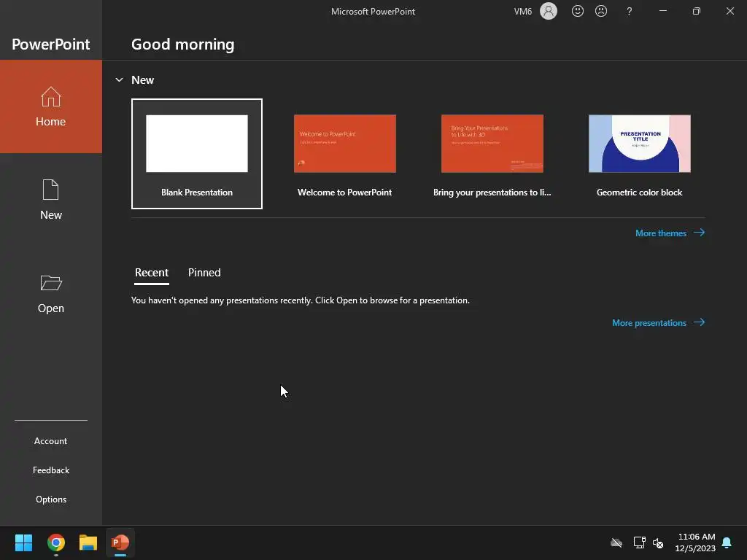Create a Blank Presentation

pos(197,154)
